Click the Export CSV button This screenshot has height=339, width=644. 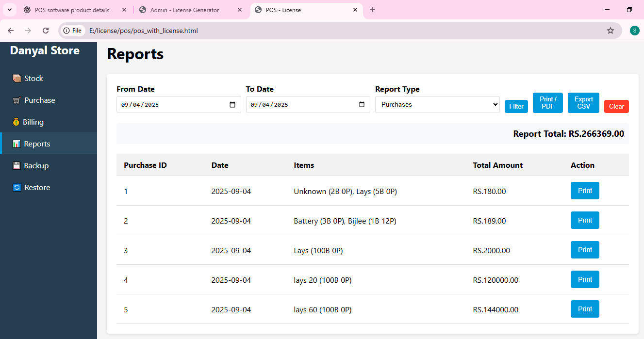coord(583,102)
